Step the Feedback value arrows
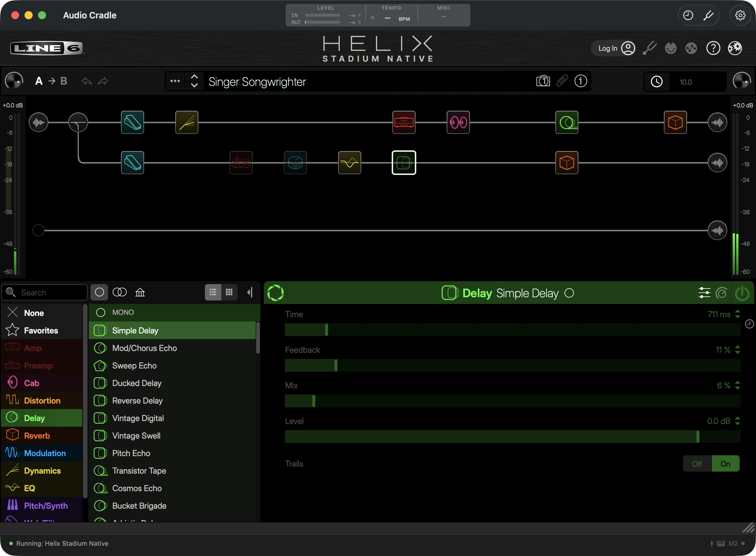The image size is (756, 556). [x=738, y=350]
